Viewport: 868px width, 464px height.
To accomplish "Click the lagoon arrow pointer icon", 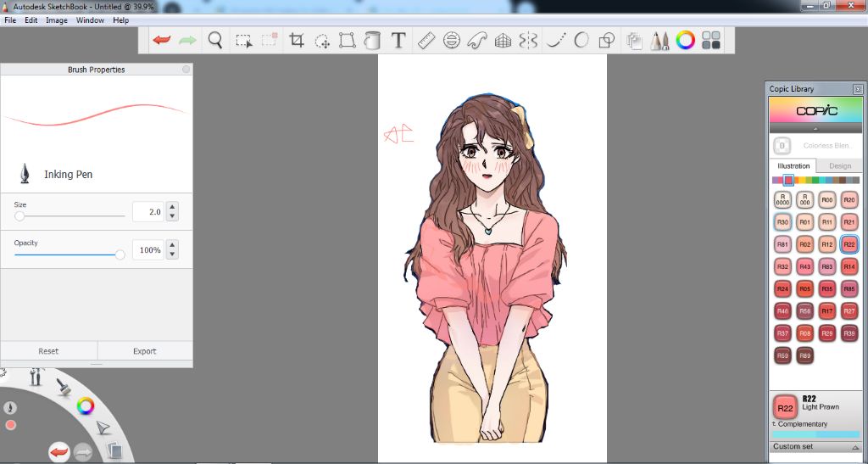I will tap(103, 428).
